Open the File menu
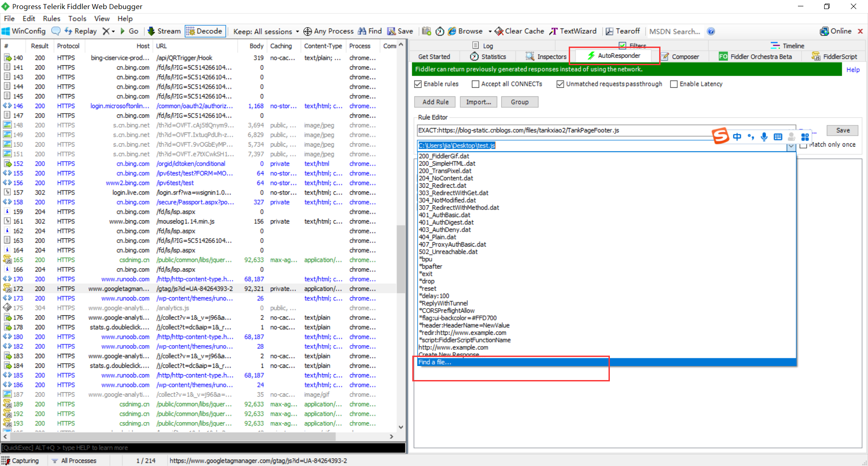 [x=9, y=19]
